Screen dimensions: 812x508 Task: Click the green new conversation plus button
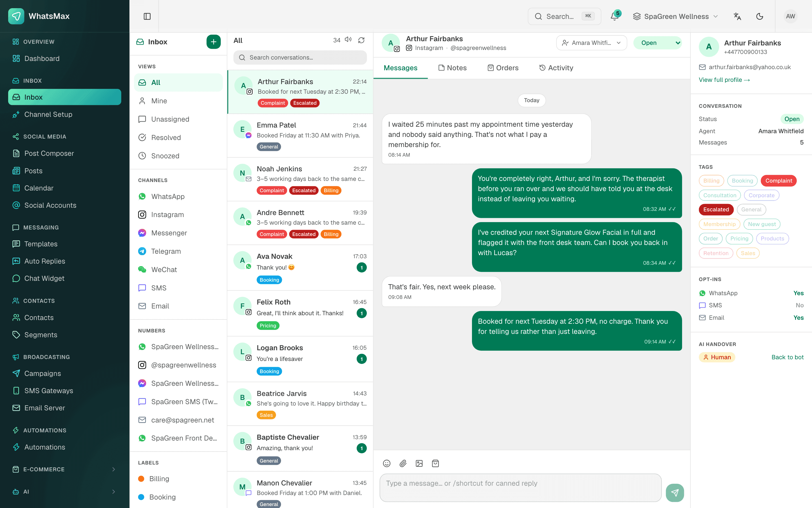pos(213,42)
